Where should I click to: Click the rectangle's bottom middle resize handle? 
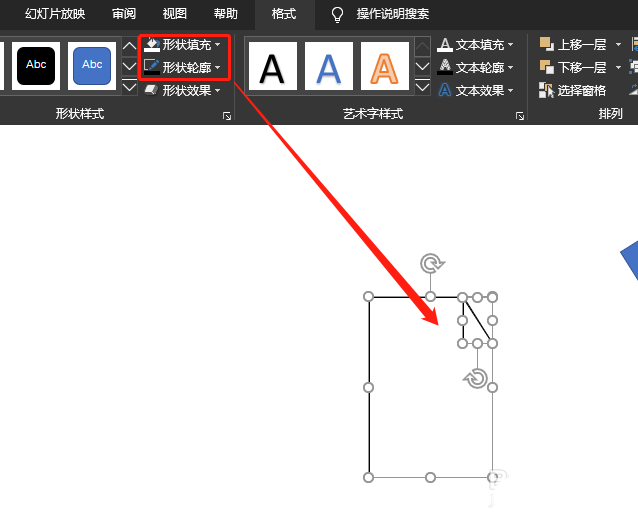[430, 477]
